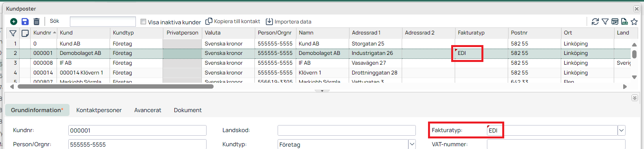Click the reset table layout icon
Screen dimensions: 644x149
[x=615, y=22]
